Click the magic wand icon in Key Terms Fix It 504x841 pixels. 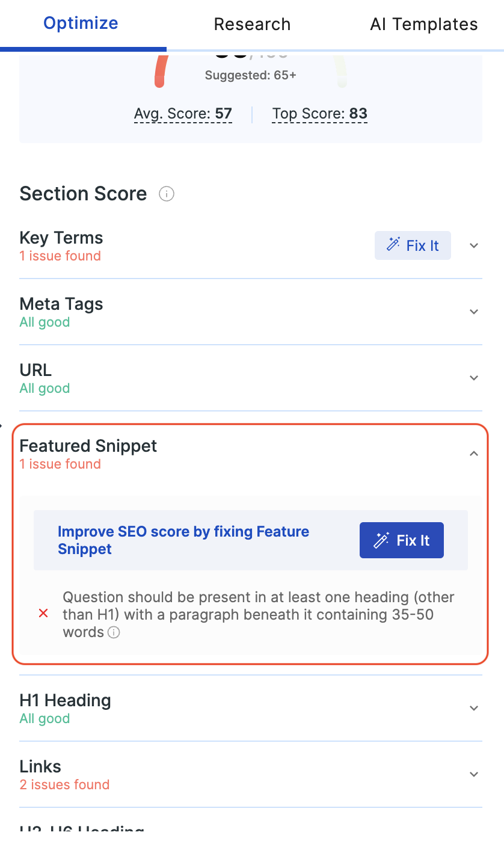click(x=394, y=245)
